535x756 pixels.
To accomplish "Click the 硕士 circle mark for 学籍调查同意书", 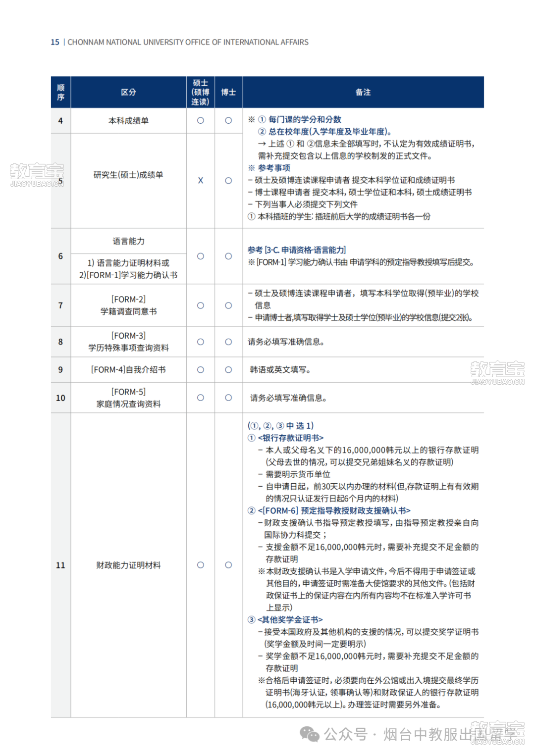I will (x=201, y=305).
